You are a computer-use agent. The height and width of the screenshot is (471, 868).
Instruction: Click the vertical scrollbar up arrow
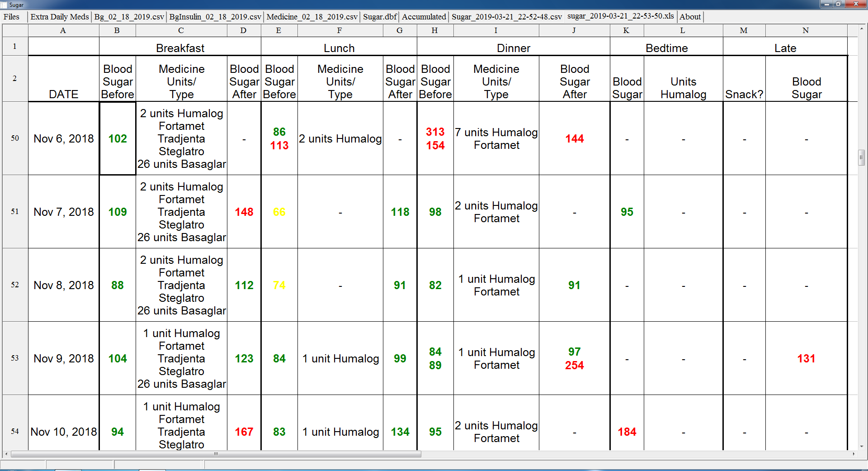pyautogui.click(x=862, y=29)
